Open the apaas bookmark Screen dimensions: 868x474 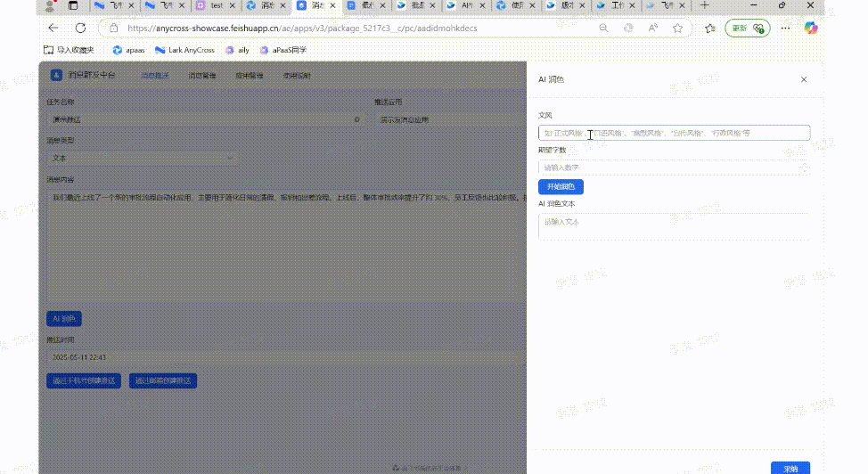tap(128, 50)
